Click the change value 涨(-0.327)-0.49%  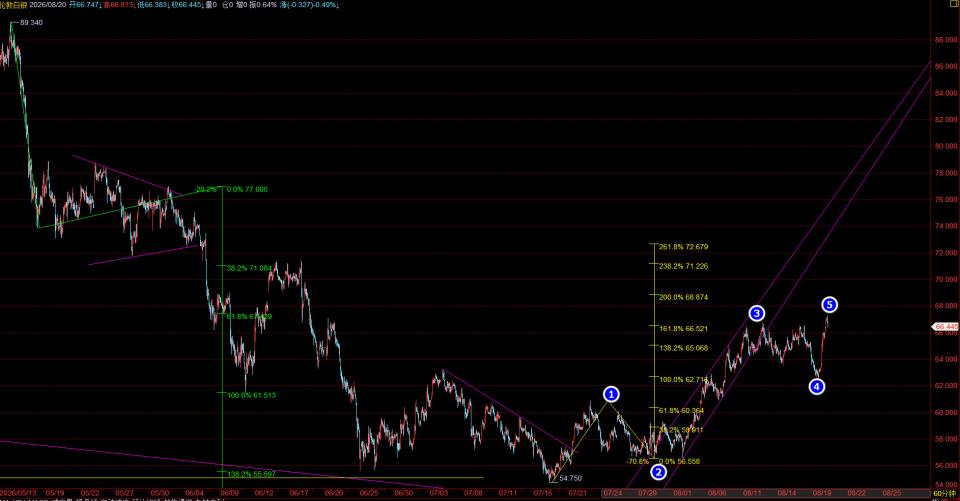pos(309,4)
